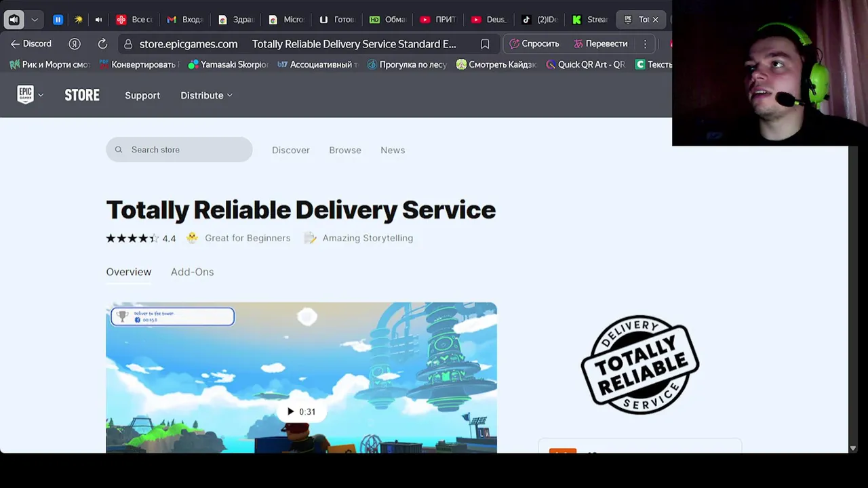Click the 'Great for Beginners' tag
The image size is (868, 488).
(239, 238)
